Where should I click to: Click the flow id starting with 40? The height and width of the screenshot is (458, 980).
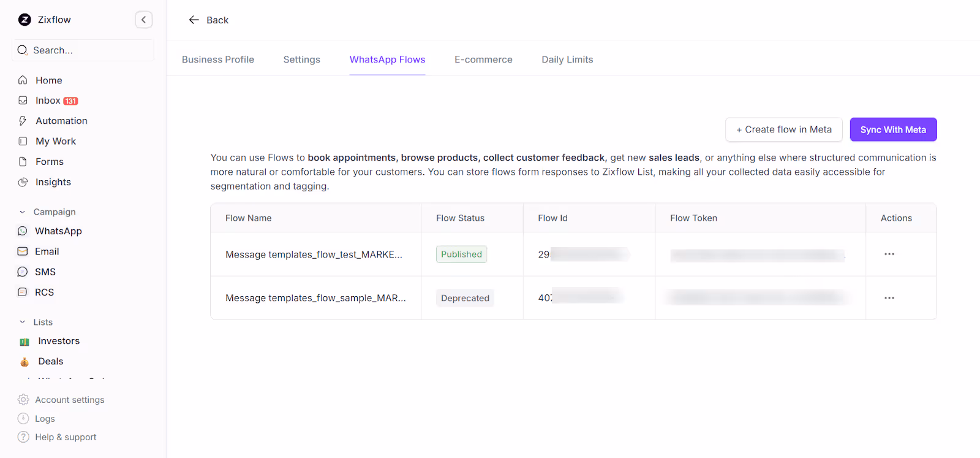pos(580,298)
